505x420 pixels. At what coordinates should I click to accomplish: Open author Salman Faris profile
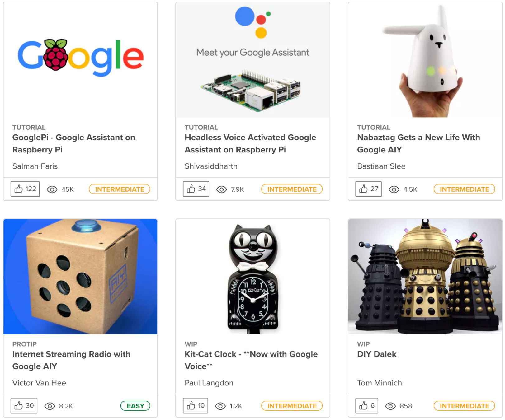click(x=35, y=166)
